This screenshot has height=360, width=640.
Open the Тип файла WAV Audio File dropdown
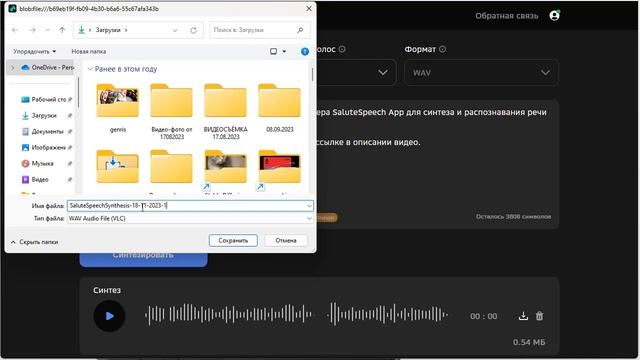pyautogui.click(x=190, y=219)
